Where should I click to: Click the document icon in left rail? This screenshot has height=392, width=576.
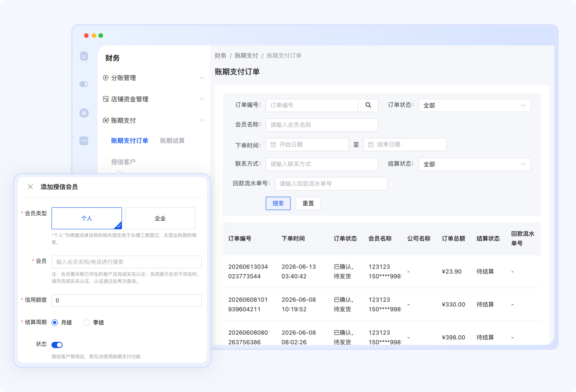[84, 56]
